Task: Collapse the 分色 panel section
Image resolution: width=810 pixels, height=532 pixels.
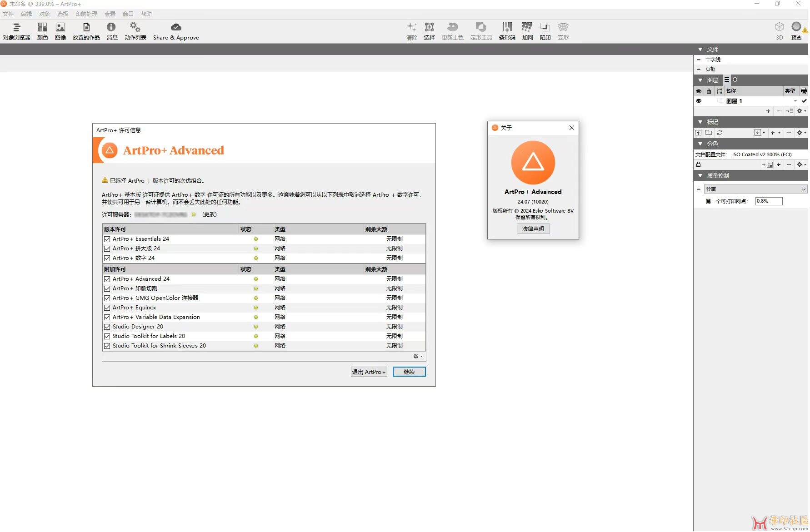Action: coord(700,144)
